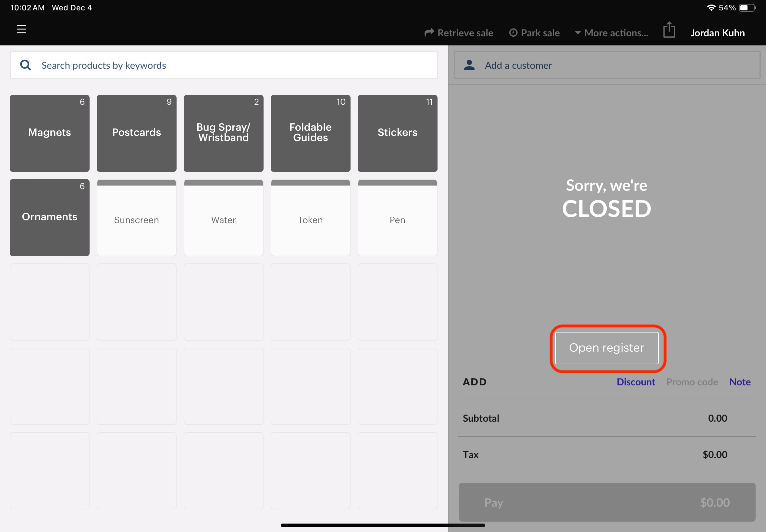Viewport: 766px width, 532px height.
Task: Open Jordan Kuhn user menu
Action: point(718,33)
